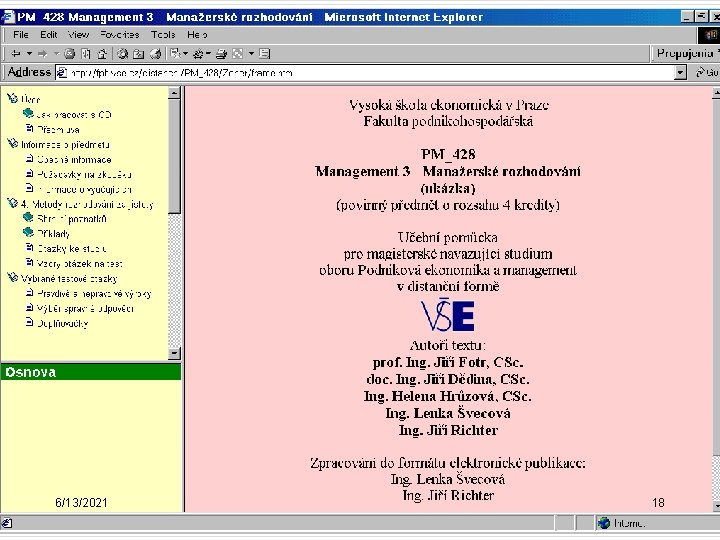Click the heading text 'PM_428'

(448, 154)
